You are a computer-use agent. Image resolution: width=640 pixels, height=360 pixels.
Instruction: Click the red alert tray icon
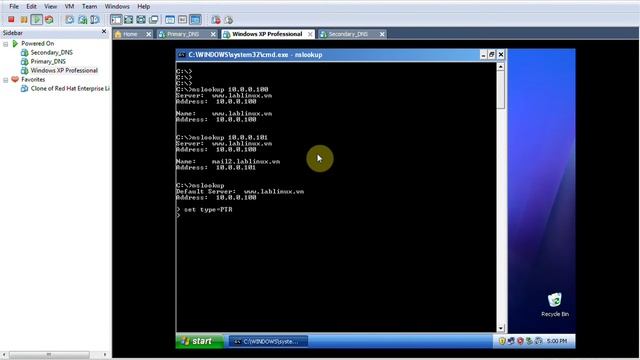[x=520, y=341]
